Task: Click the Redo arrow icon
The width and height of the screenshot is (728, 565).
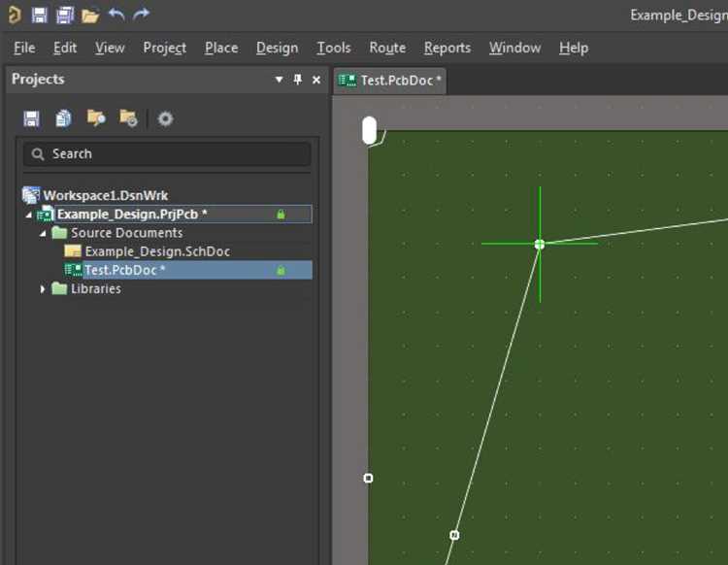Action: point(141,15)
